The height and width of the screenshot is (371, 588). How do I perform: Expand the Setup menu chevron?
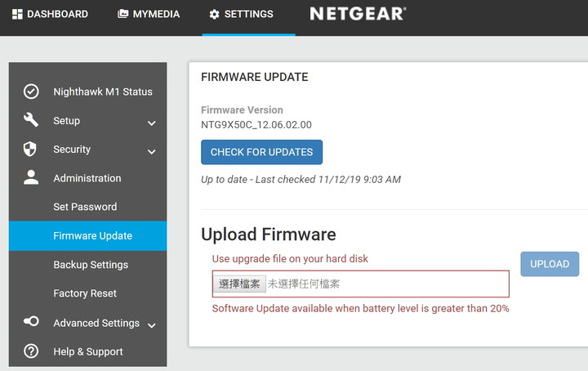pyautogui.click(x=152, y=123)
